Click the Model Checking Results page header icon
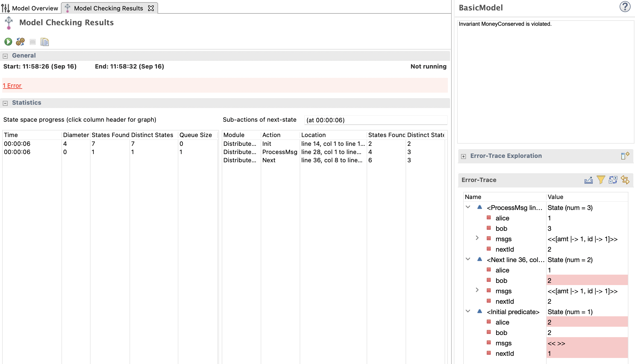The height and width of the screenshot is (364, 635). 9,23
